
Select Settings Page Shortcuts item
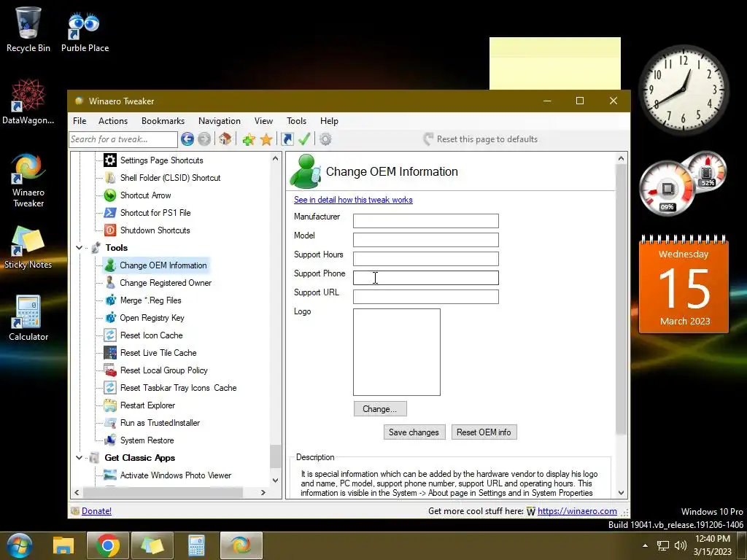161,160
